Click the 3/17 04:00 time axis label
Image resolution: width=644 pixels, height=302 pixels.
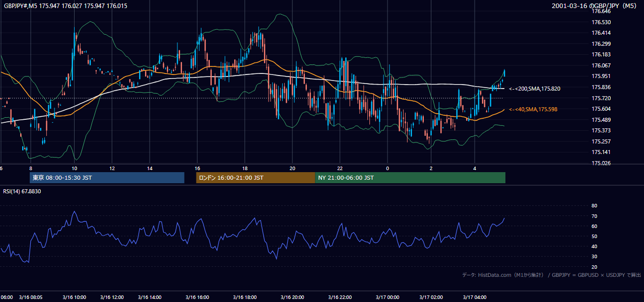[474, 297]
